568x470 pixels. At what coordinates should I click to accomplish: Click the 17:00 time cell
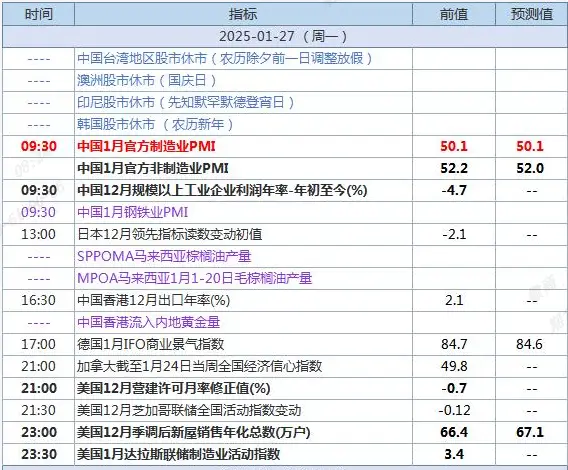pos(38,344)
